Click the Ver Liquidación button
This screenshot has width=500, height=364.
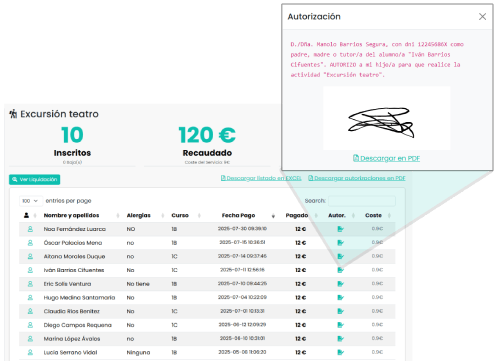pyautogui.click(x=35, y=179)
